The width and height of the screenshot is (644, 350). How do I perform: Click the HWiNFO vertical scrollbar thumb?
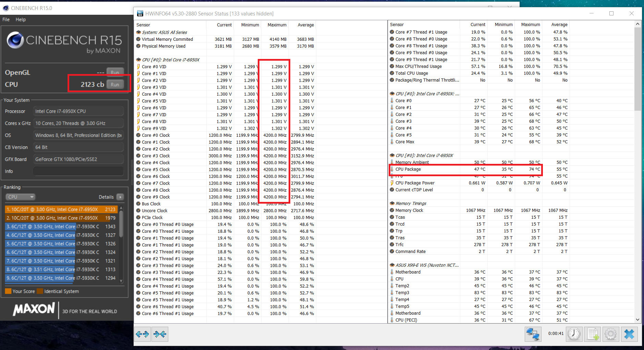point(637,69)
